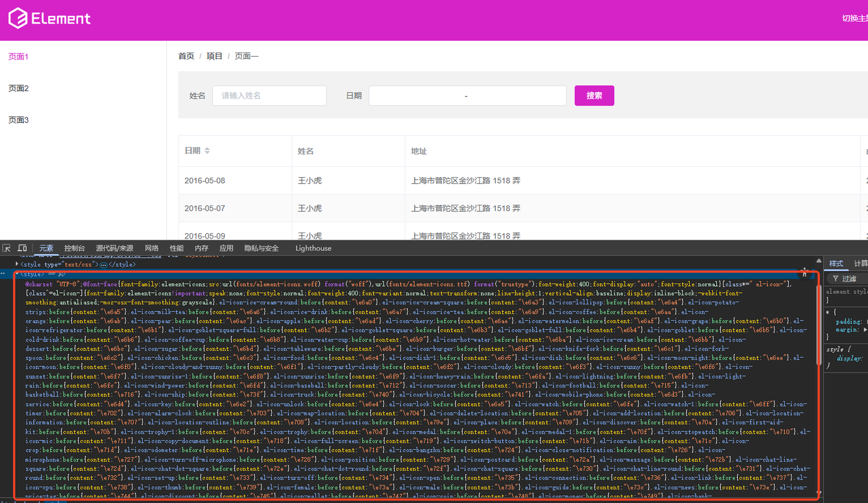
Task: Open 页面2 from the sidebar
Action: tap(18, 88)
